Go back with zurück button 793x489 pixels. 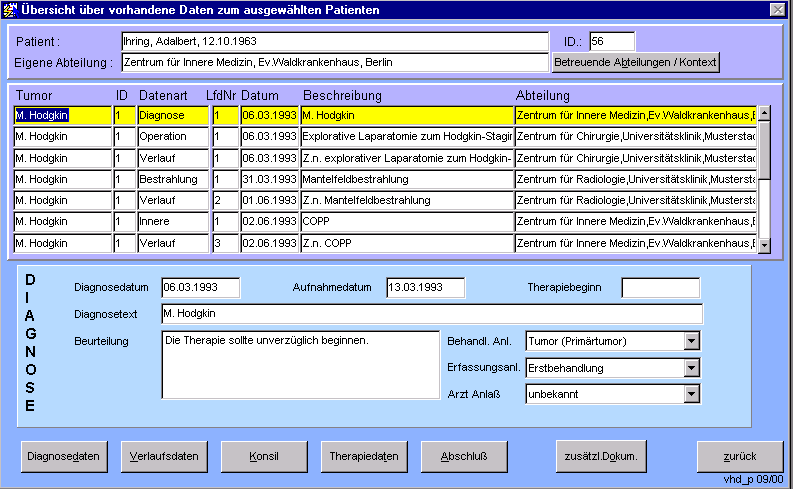pos(740,456)
